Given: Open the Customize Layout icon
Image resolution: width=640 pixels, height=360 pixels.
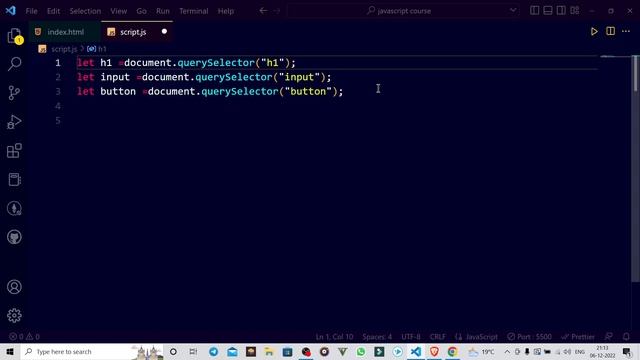Looking at the screenshot, I should click(x=575, y=11).
